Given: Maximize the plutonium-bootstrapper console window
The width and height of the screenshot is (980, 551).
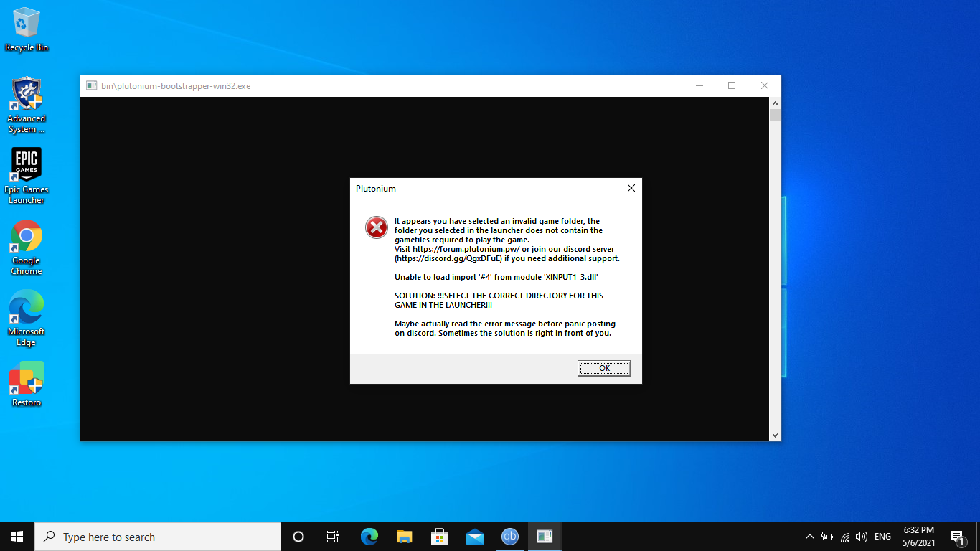Looking at the screenshot, I should click(x=732, y=85).
